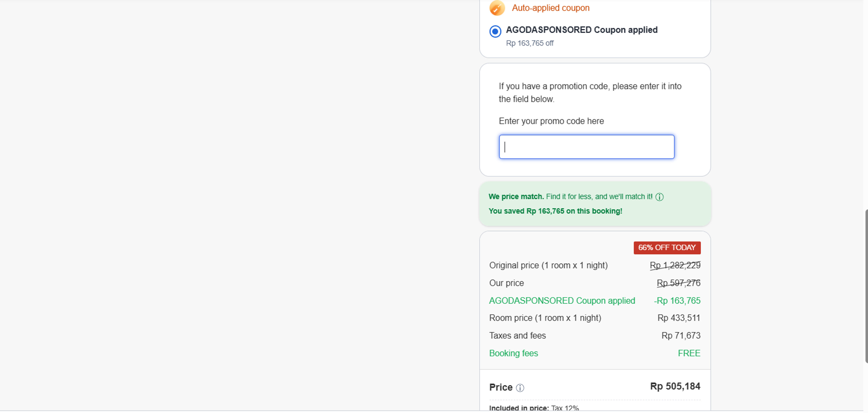The height and width of the screenshot is (413, 868).
Task: Click the total price Rp 505,184
Action: coord(675,386)
